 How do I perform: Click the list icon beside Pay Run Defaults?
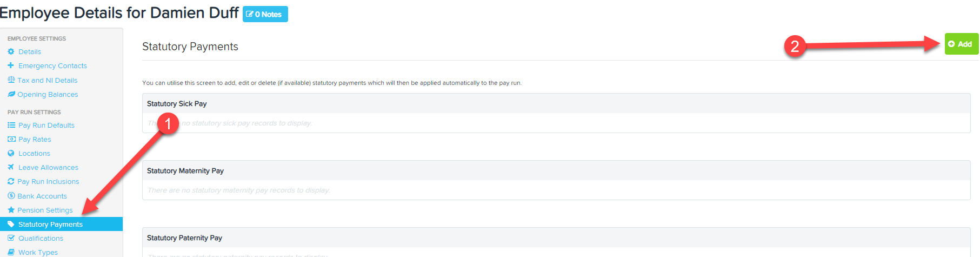point(11,125)
